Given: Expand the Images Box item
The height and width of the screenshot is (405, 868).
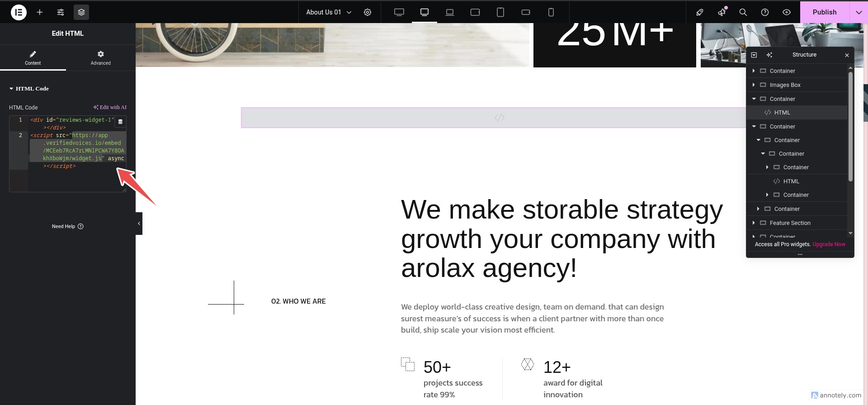Looking at the screenshot, I should pos(754,85).
